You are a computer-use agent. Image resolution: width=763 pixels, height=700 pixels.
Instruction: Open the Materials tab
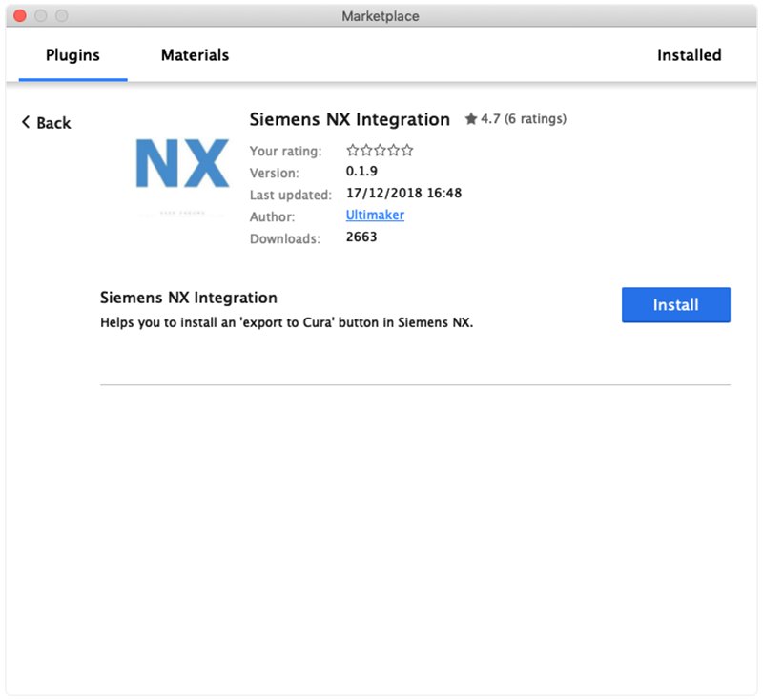pyautogui.click(x=195, y=55)
